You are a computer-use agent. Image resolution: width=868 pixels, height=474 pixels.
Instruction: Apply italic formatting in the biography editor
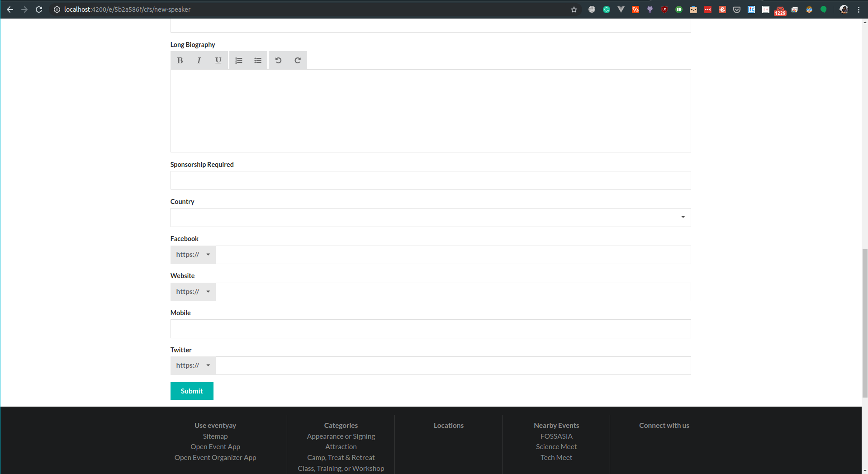tap(199, 60)
